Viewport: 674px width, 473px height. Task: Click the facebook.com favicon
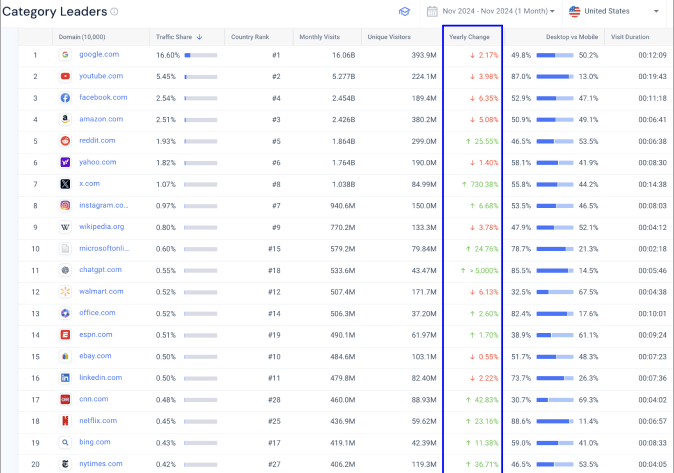(x=65, y=98)
